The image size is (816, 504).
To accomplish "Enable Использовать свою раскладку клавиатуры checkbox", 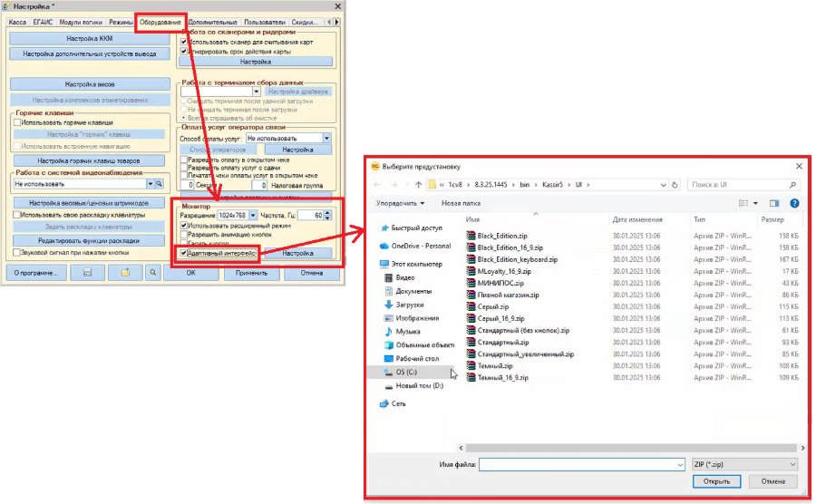I will point(17,215).
